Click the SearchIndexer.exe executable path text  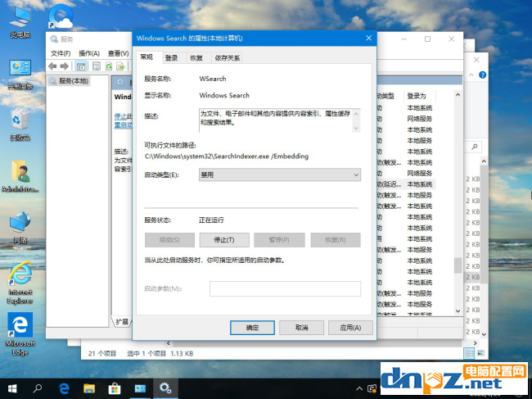(x=227, y=156)
